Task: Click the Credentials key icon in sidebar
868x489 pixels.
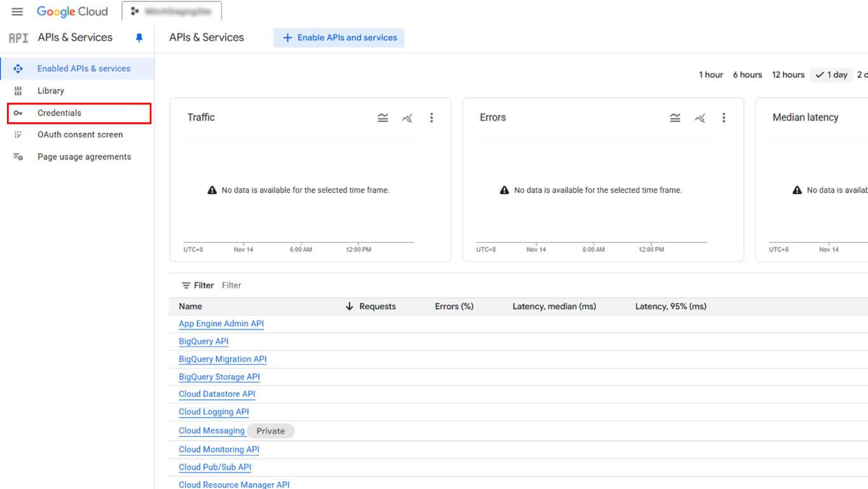Action: click(x=18, y=113)
